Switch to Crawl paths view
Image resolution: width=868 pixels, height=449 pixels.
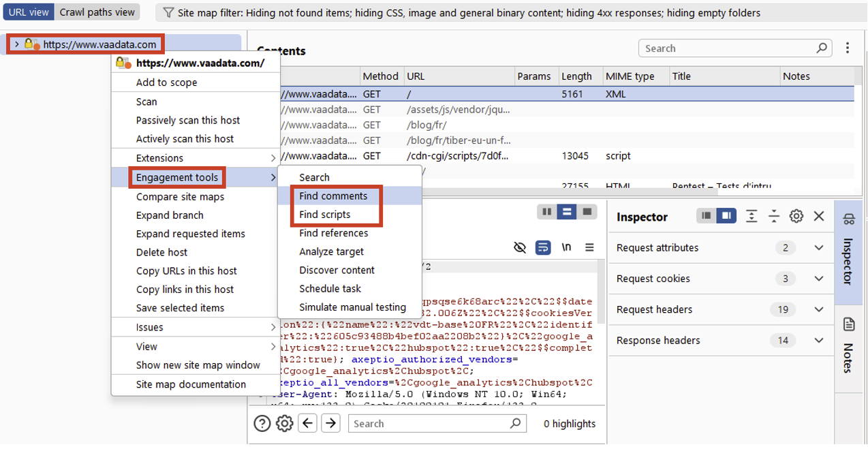click(97, 12)
